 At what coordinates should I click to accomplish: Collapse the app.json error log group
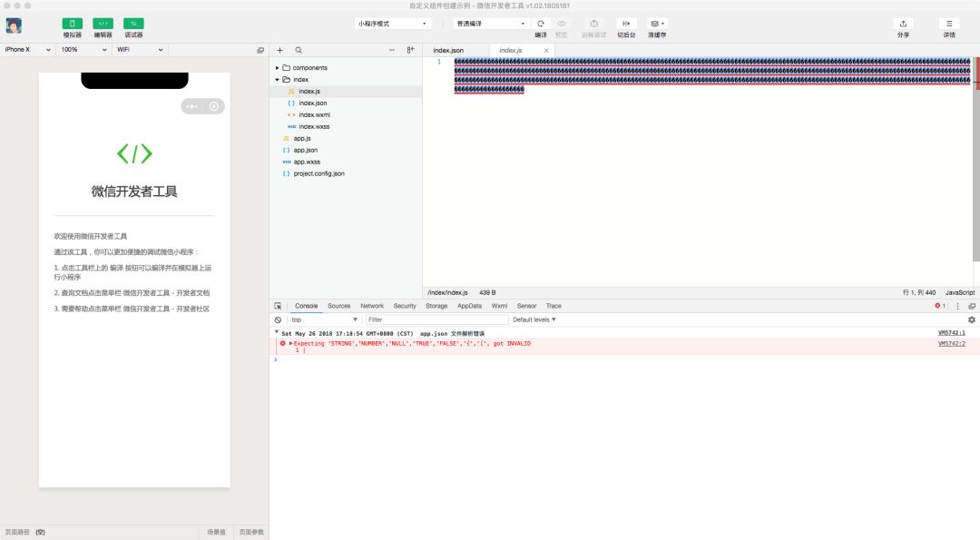(x=276, y=332)
